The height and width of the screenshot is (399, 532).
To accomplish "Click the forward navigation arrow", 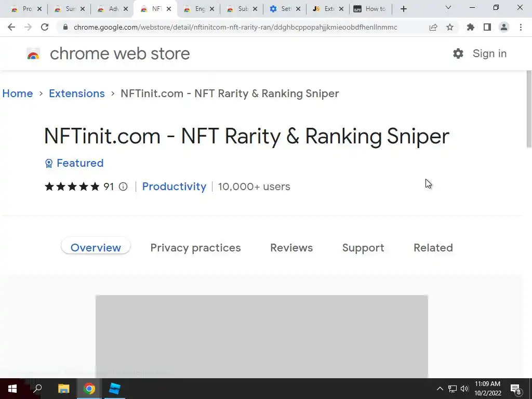I will click(28, 27).
